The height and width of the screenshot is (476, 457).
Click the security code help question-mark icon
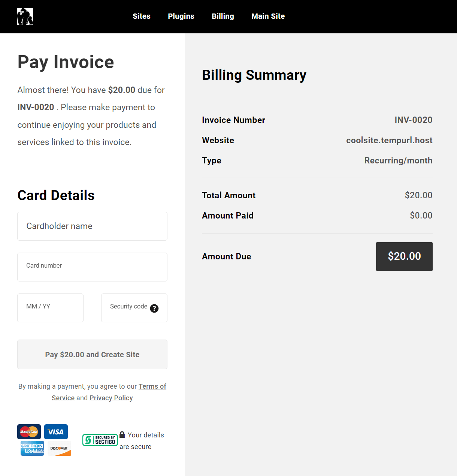tap(154, 308)
